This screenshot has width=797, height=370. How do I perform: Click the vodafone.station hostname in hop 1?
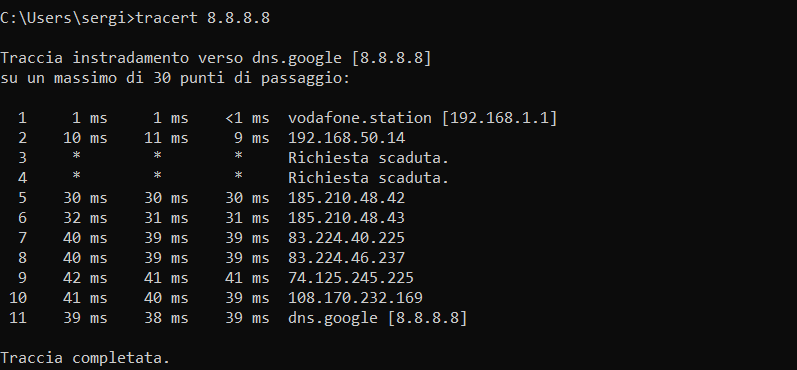pyautogui.click(x=359, y=118)
